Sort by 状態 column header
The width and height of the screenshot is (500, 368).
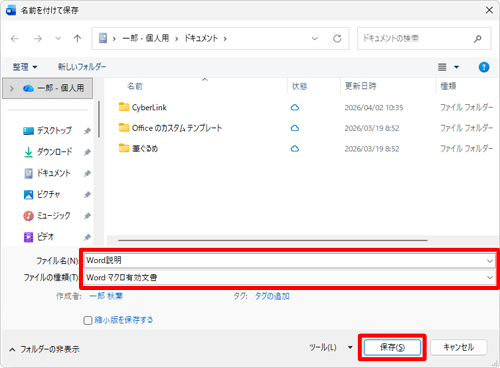299,87
